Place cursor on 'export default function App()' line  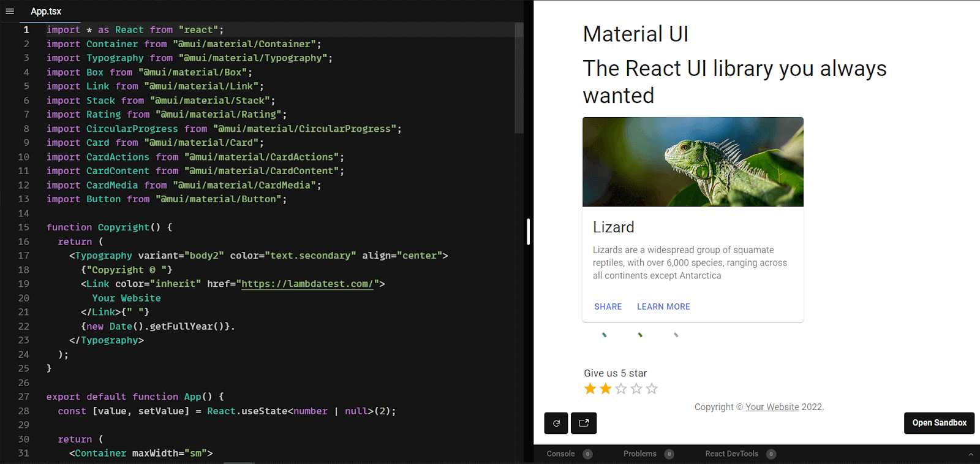[135, 397]
